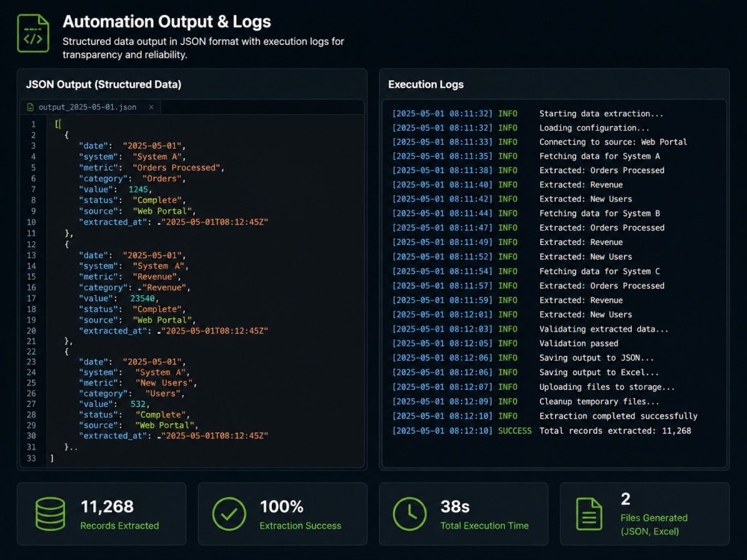Click the Extraction Success label
Image resolution: width=747 pixels, height=560 pixels.
pos(300,526)
